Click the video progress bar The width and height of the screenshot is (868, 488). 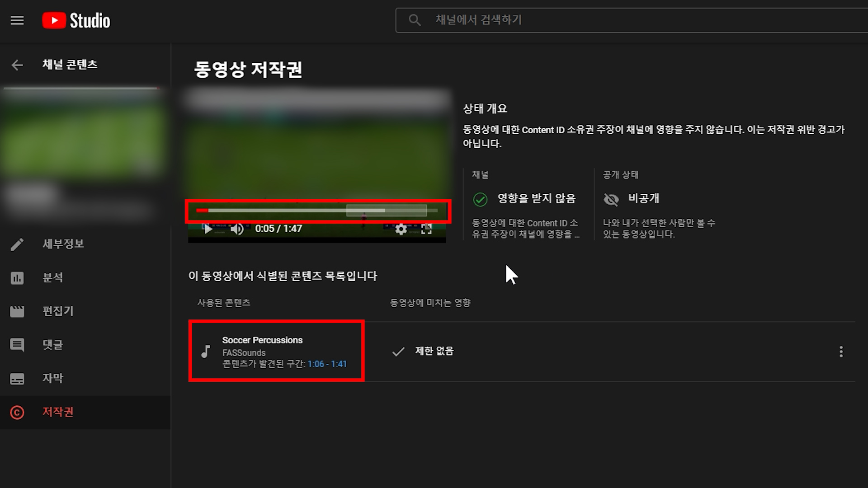click(316, 211)
